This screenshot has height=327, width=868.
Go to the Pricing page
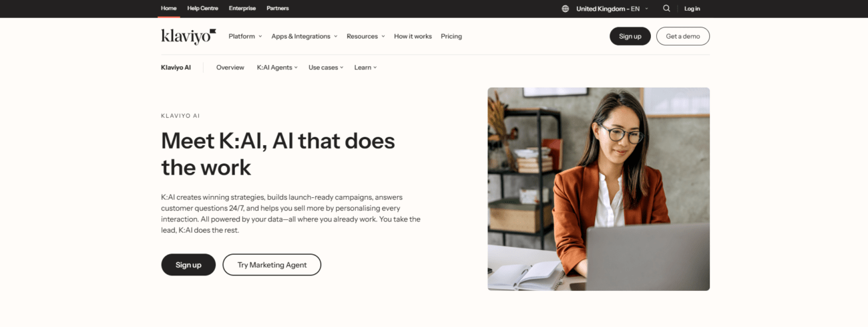451,36
